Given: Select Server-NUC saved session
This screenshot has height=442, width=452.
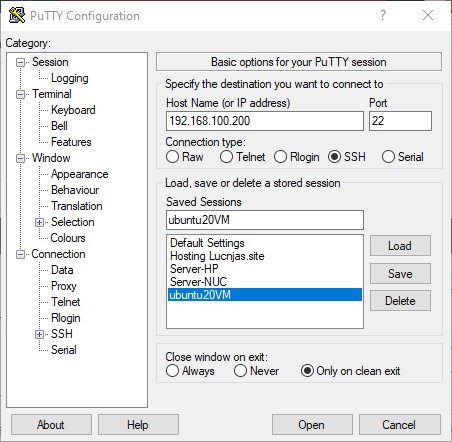Looking at the screenshot, I should point(265,282).
